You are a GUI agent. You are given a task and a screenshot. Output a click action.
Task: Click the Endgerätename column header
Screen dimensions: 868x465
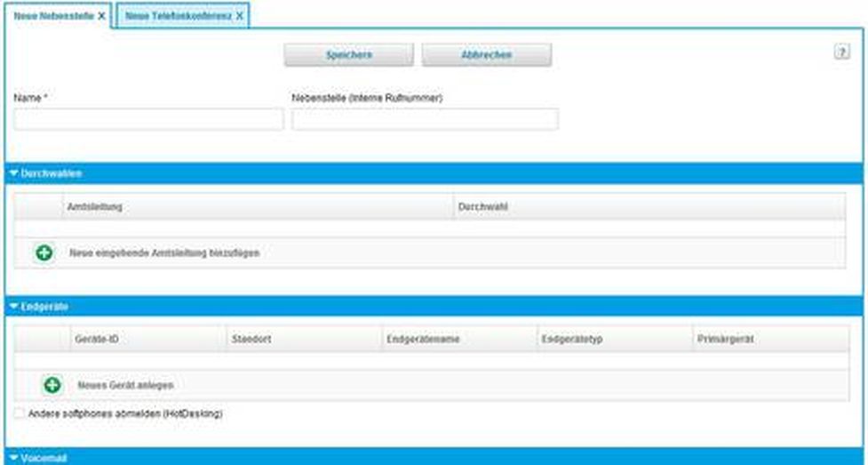460,339
